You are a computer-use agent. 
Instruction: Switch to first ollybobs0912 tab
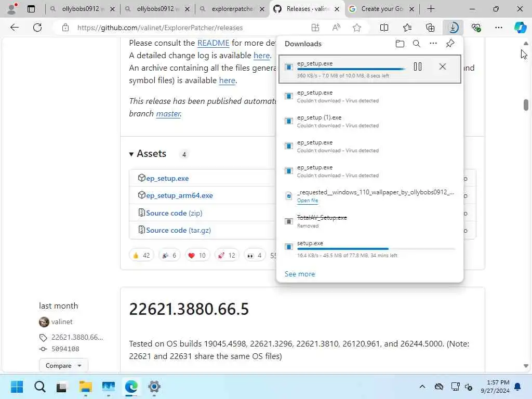(x=83, y=9)
